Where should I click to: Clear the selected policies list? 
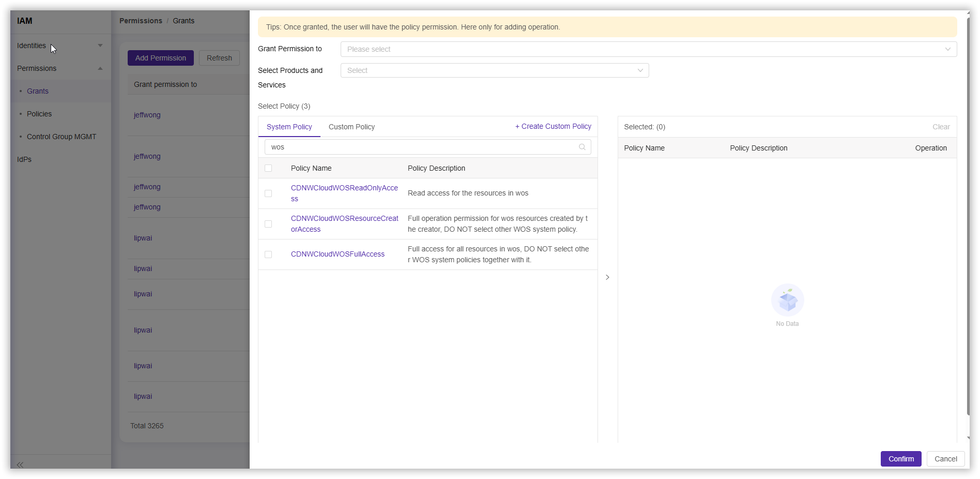click(x=941, y=127)
